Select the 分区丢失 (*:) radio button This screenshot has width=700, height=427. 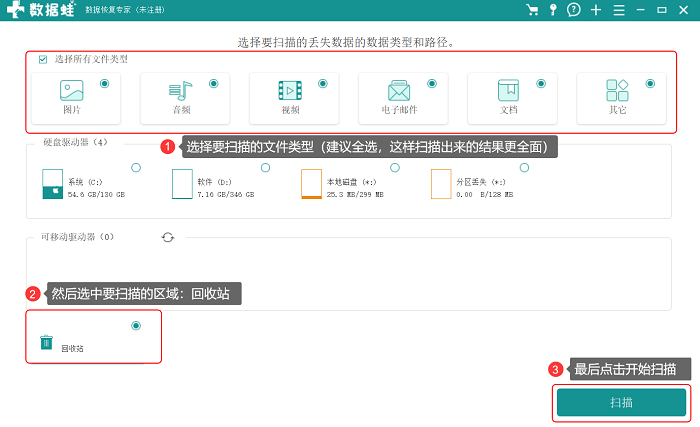pos(525,167)
